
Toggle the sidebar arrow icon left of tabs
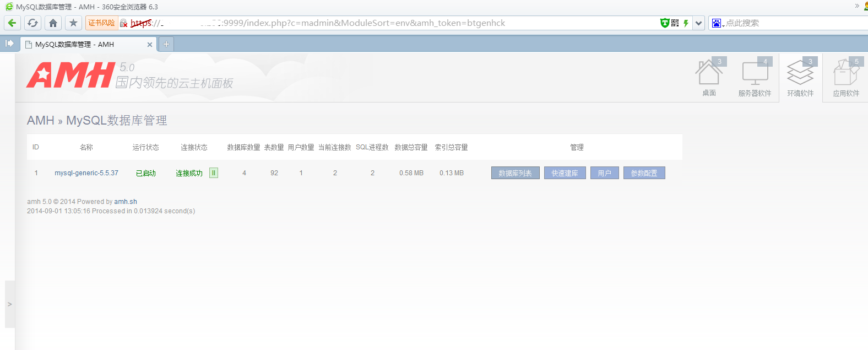(9, 44)
